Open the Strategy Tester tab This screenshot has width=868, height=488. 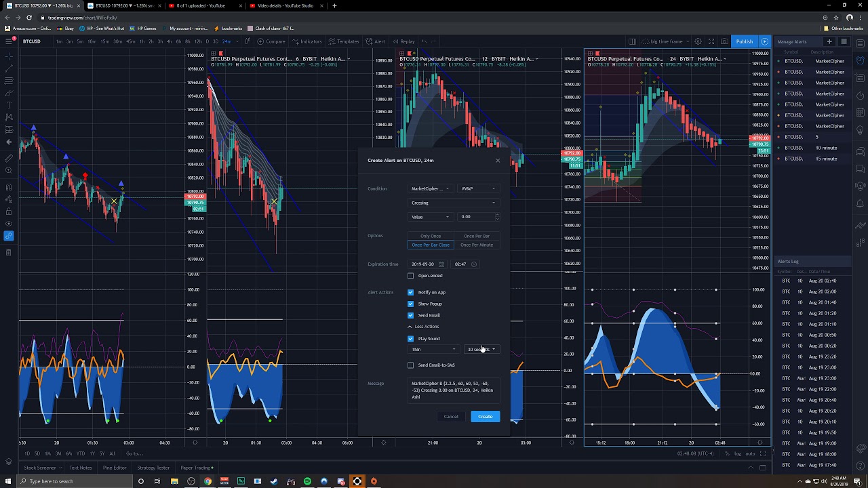tap(153, 468)
